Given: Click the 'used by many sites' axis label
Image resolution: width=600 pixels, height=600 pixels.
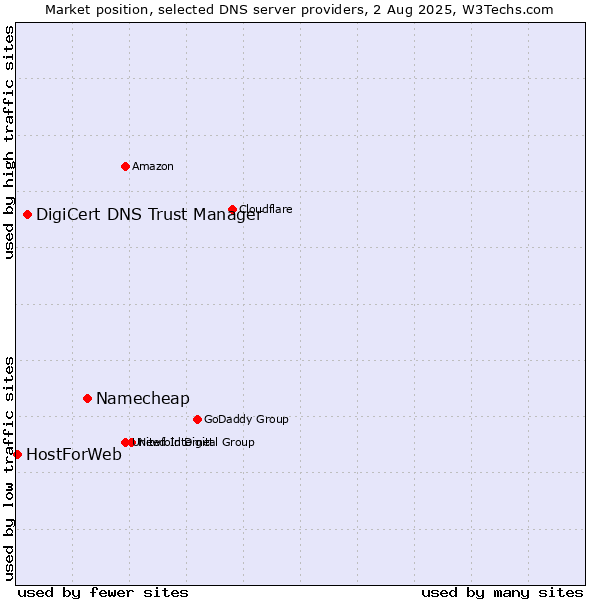Looking at the screenshot, I should [502, 593].
